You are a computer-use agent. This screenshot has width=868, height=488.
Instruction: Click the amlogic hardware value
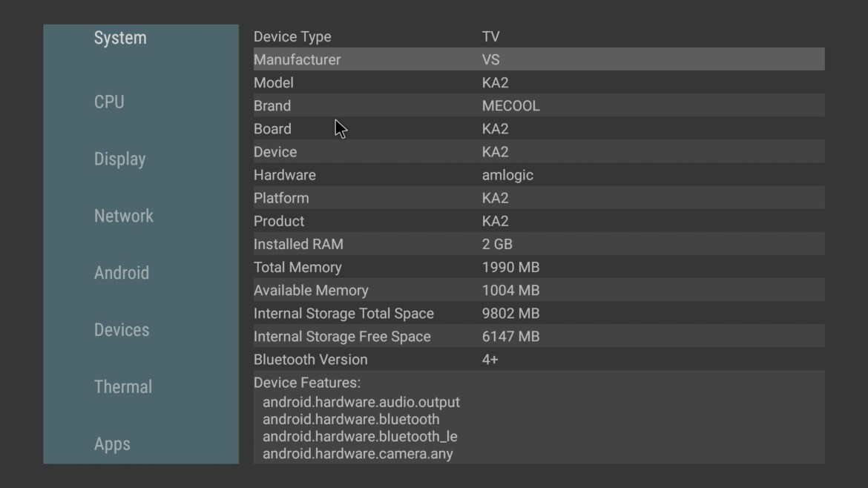(507, 175)
